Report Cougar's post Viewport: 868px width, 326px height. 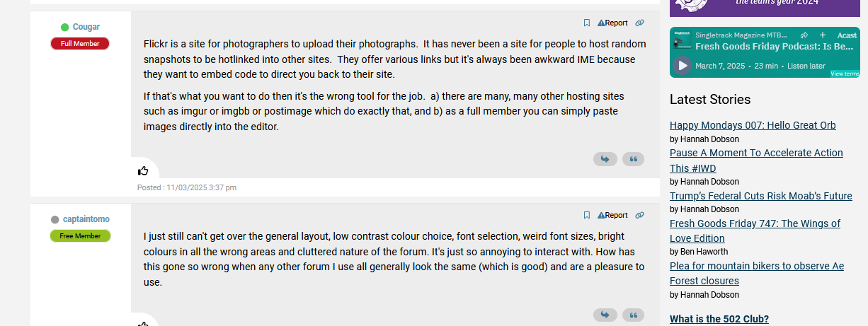coord(612,23)
